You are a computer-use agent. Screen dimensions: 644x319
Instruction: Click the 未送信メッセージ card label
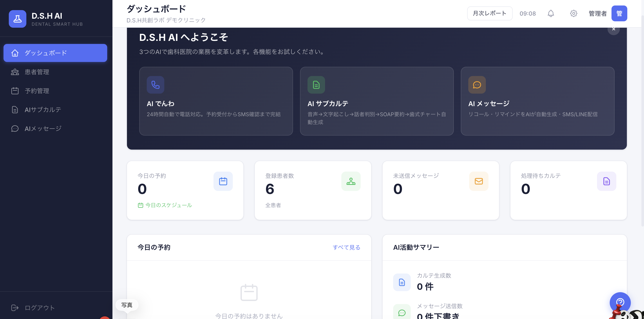point(416,176)
